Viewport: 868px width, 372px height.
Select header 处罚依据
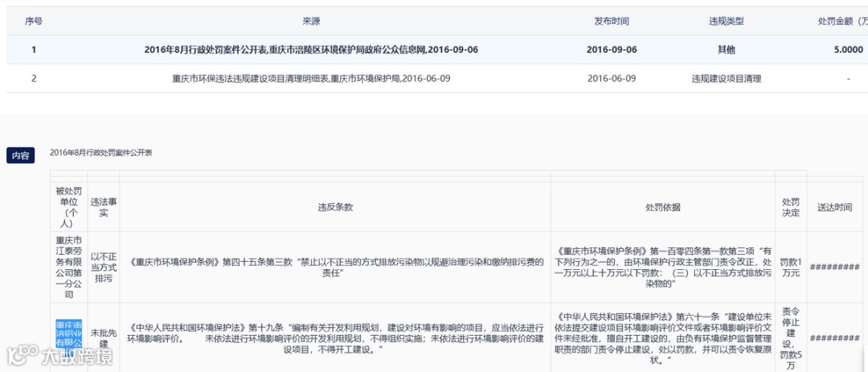click(662, 207)
